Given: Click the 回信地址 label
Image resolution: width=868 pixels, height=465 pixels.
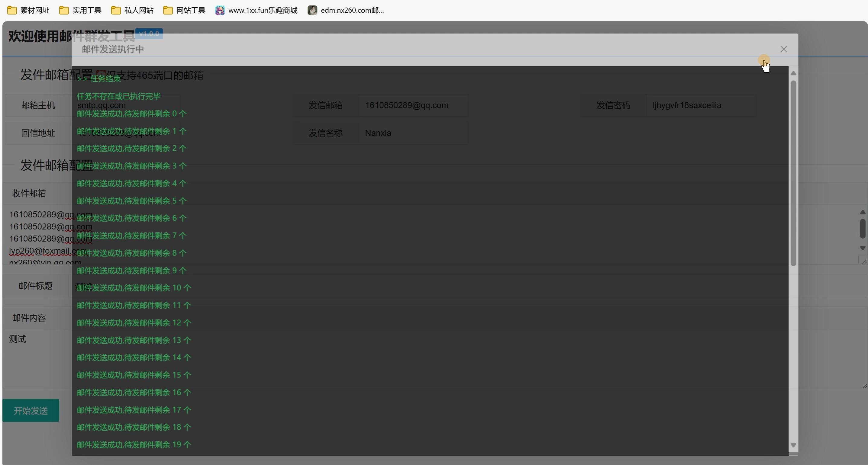Looking at the screenshot, I should (x=38, y=133).
